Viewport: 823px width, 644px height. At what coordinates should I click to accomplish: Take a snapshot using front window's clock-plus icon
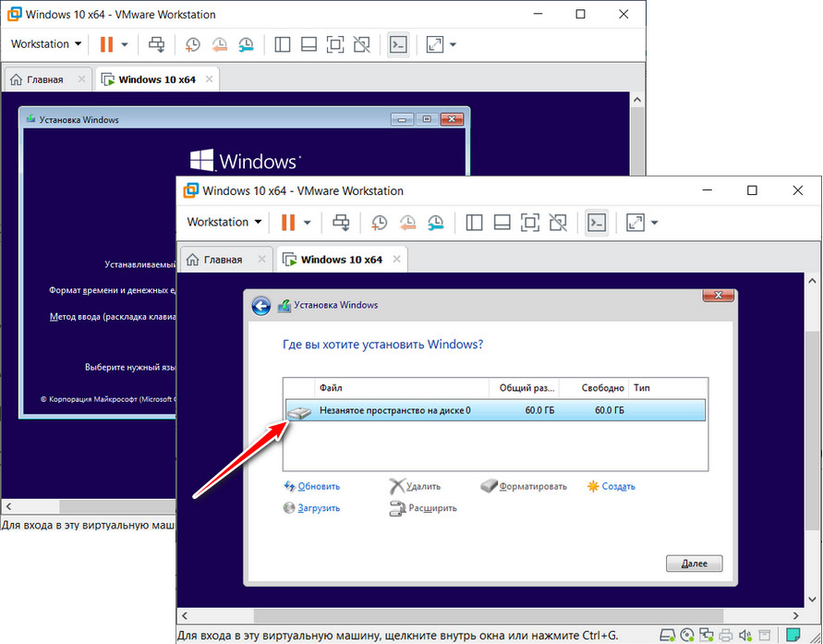[x=379, y=222]
